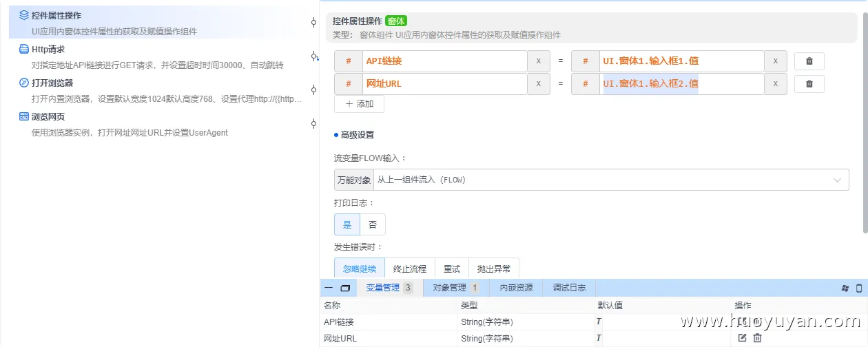Set 打印日志 to 是

[347, 224]
